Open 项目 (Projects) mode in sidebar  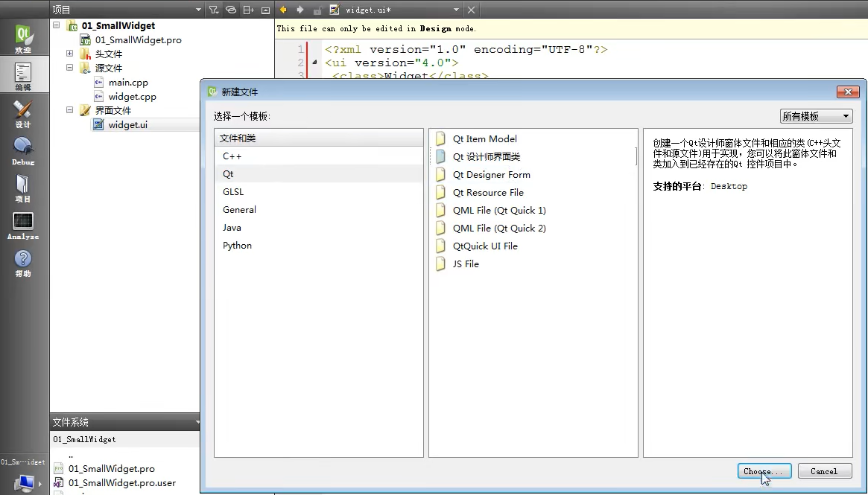point(22,188)
